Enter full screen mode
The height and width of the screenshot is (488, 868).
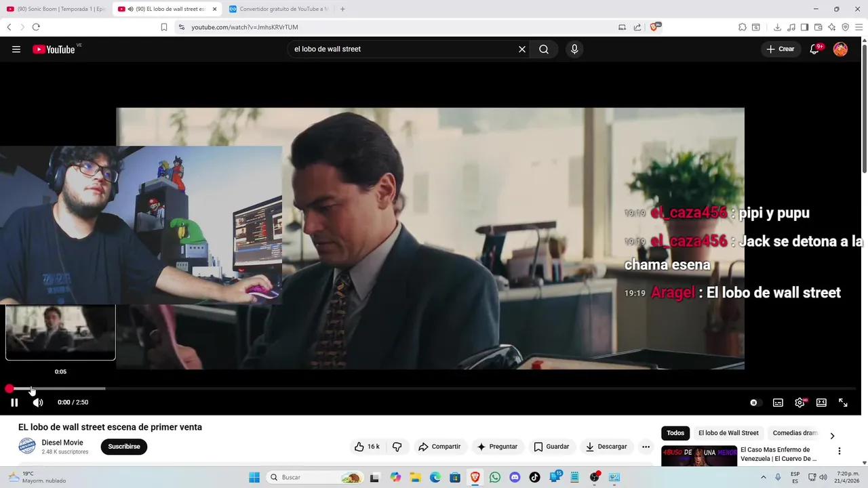[x=843, y=403]
